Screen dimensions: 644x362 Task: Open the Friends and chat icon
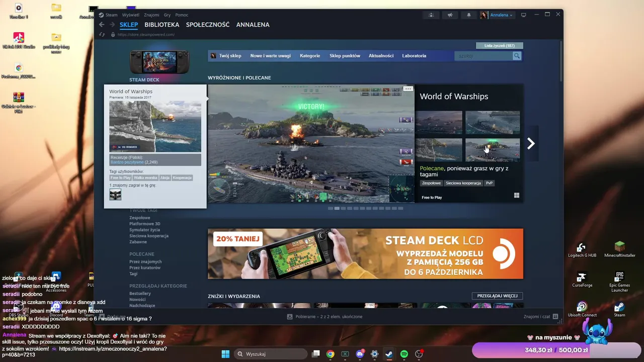coord(555,317)
